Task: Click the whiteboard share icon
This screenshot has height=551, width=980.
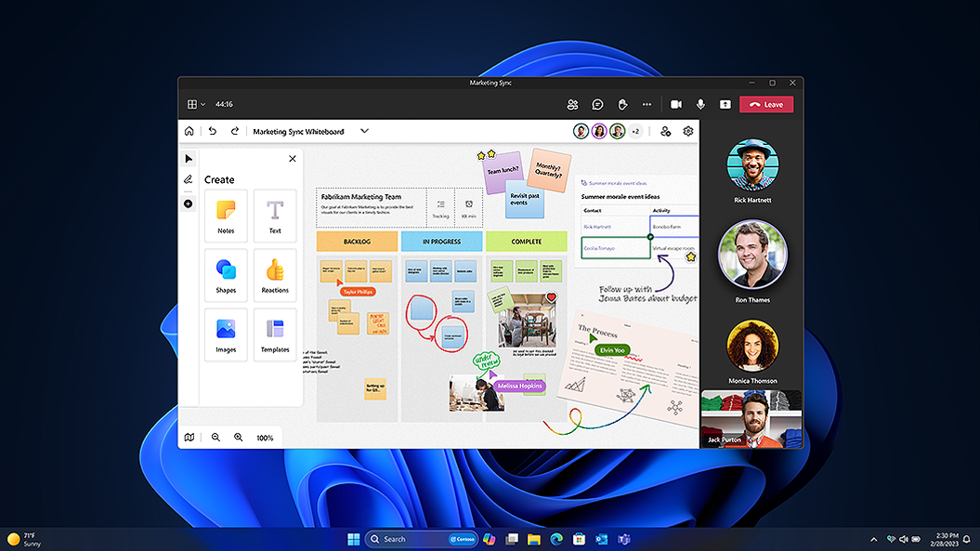Action: tap(666, 132)
